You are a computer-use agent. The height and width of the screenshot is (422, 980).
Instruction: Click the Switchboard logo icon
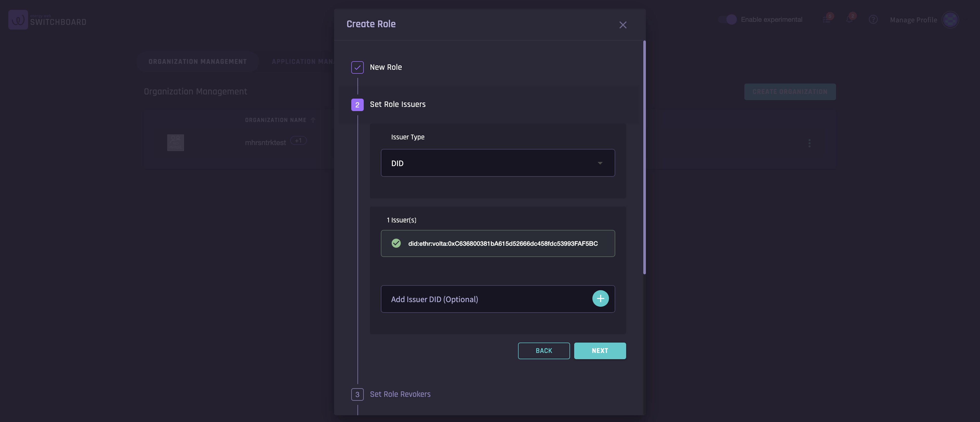click(x=18, y=20)
